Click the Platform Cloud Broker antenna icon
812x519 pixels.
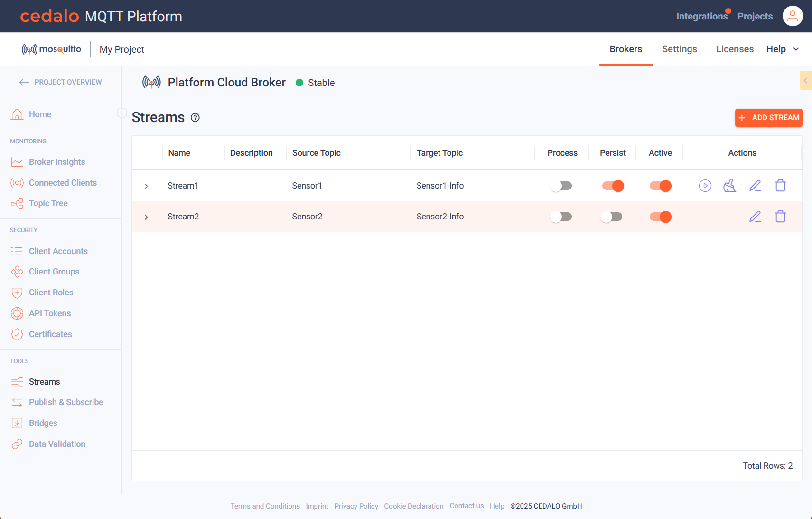[x=151, y=82]
